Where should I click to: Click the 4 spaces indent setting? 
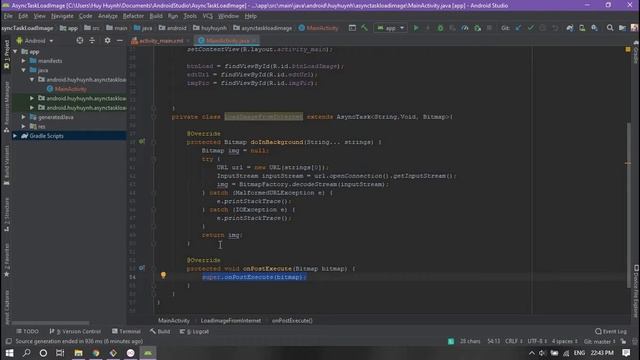[x=565, y=341]
